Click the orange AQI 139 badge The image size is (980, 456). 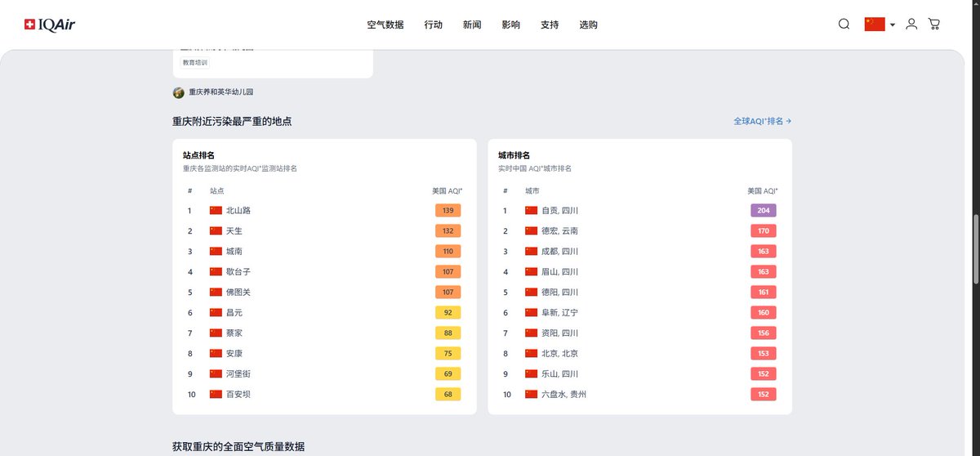coord(448,210)
